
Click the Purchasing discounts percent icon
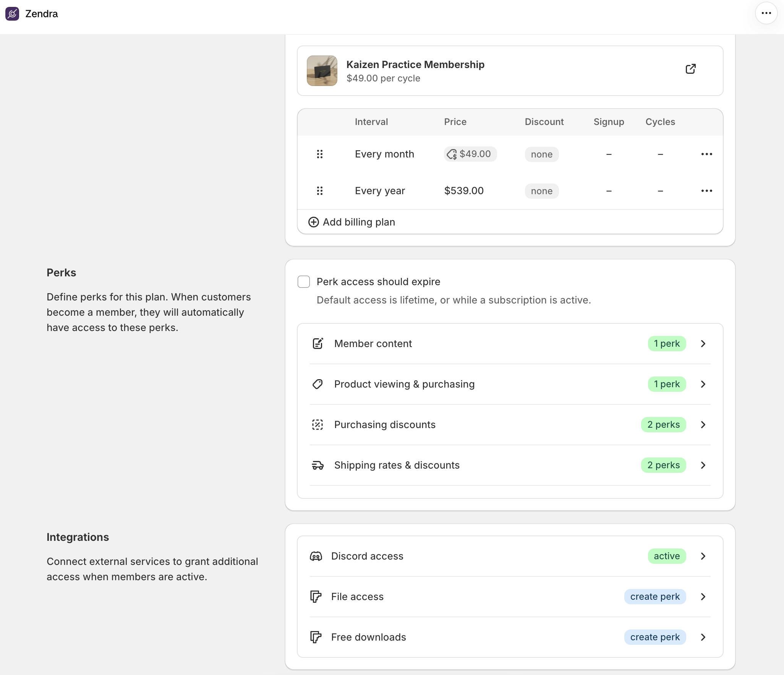(x=318, y=425)
